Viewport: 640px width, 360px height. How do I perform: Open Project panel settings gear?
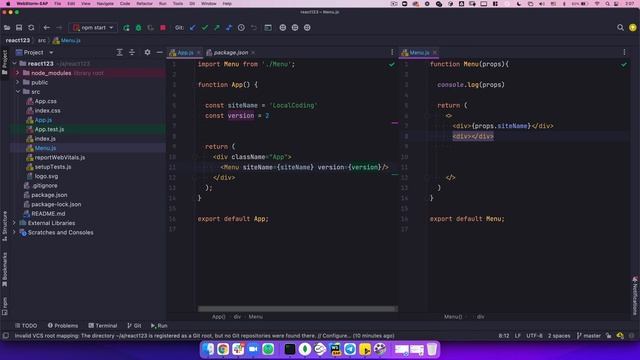click(x=147, y=52)
